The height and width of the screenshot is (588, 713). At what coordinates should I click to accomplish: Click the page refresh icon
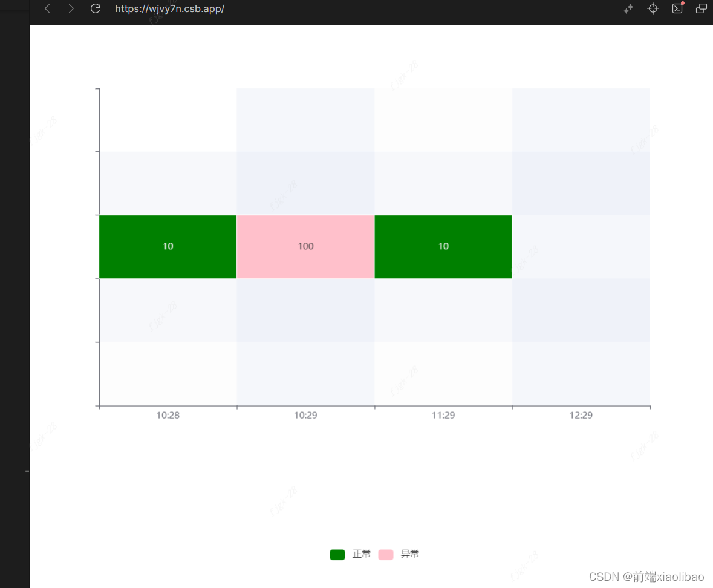pyautogui.click(x=96, y=9)
